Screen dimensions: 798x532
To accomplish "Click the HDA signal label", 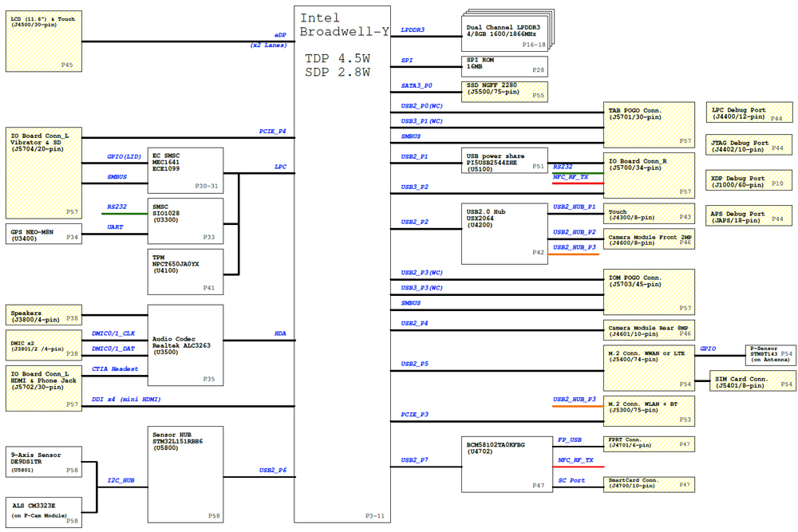I will tap(280, 333).
